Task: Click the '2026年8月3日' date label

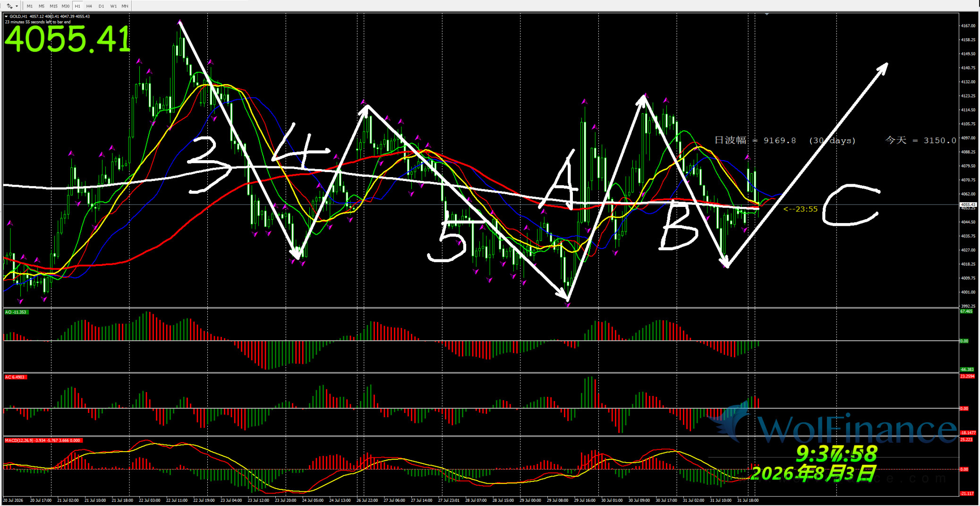Action: (x=813, y=473)
